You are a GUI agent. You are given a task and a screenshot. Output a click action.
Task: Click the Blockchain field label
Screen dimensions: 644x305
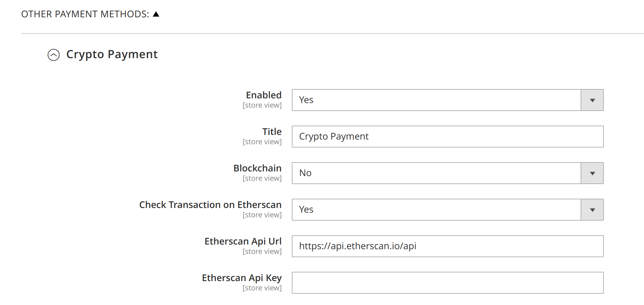[x=257, y=168]
